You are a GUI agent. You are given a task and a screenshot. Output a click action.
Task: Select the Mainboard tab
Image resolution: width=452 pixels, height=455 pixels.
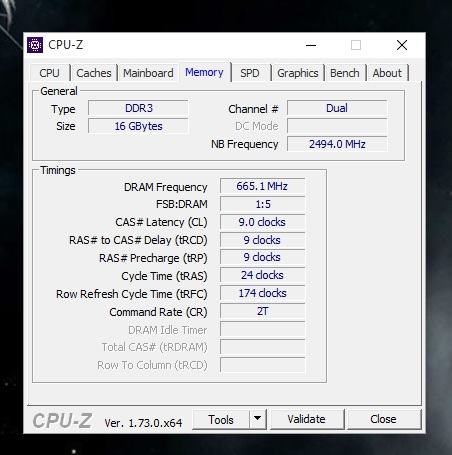click(148, 73)
